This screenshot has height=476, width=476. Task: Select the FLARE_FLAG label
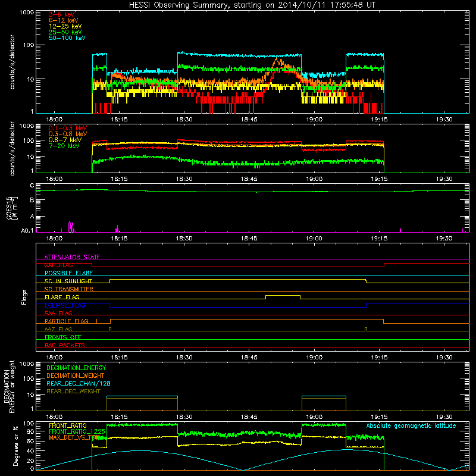(62, 297)
